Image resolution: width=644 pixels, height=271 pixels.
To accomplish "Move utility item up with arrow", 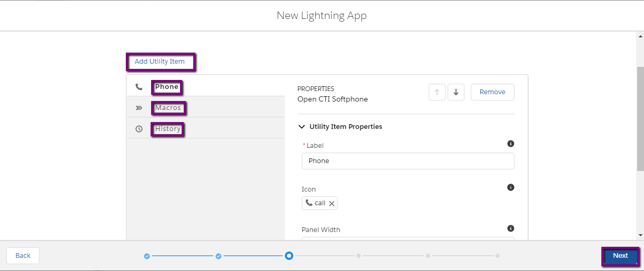I will click(x=437, y=92).
